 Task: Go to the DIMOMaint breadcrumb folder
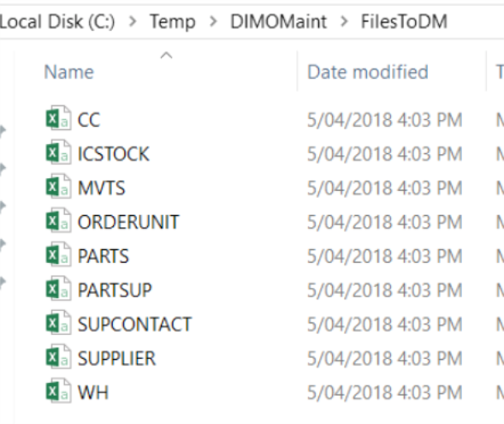click(x=278, y=22)
